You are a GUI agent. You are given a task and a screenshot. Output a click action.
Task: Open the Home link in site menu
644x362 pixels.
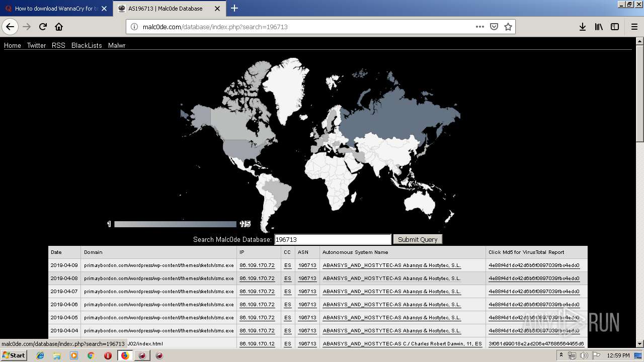13,45
